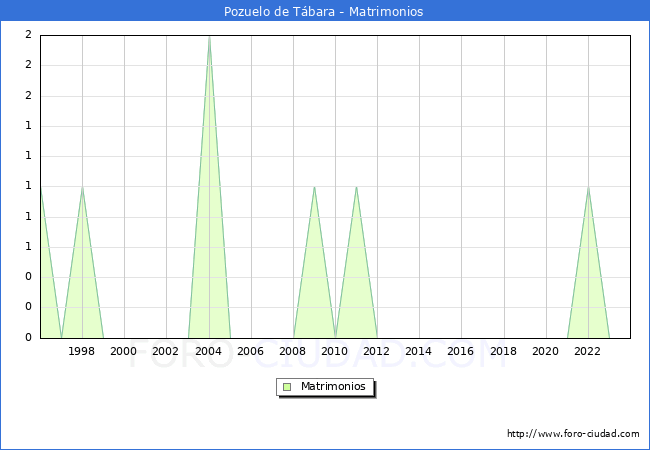Select the 2008 x-axis label
This screenshot has width=650, height=450.
pos(293,351)
